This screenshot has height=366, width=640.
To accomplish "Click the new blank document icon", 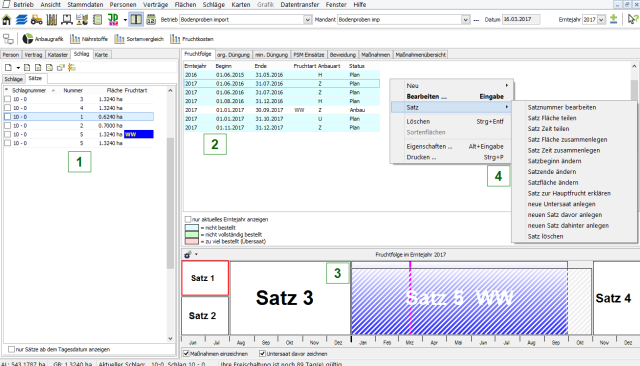I will [x=9, y=67].
